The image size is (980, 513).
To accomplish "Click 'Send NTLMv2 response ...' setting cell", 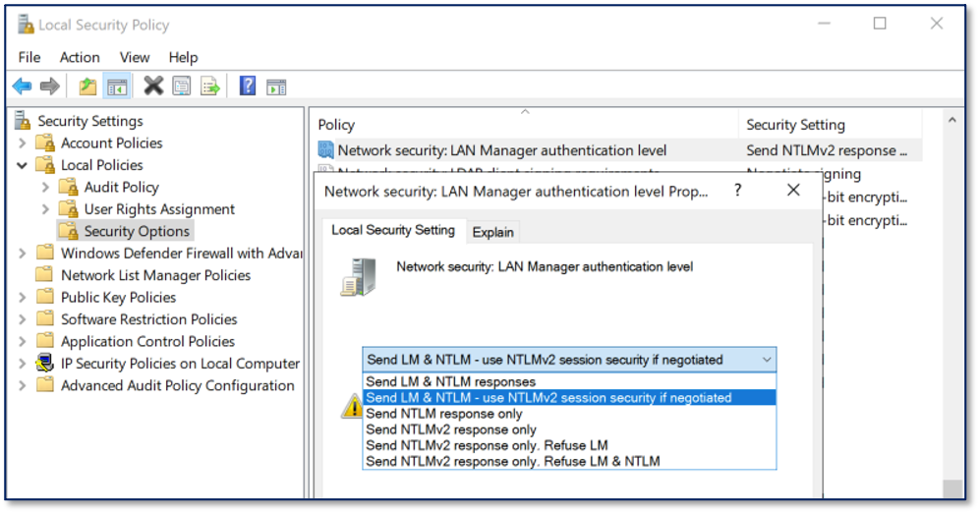I will click(827, 150).
